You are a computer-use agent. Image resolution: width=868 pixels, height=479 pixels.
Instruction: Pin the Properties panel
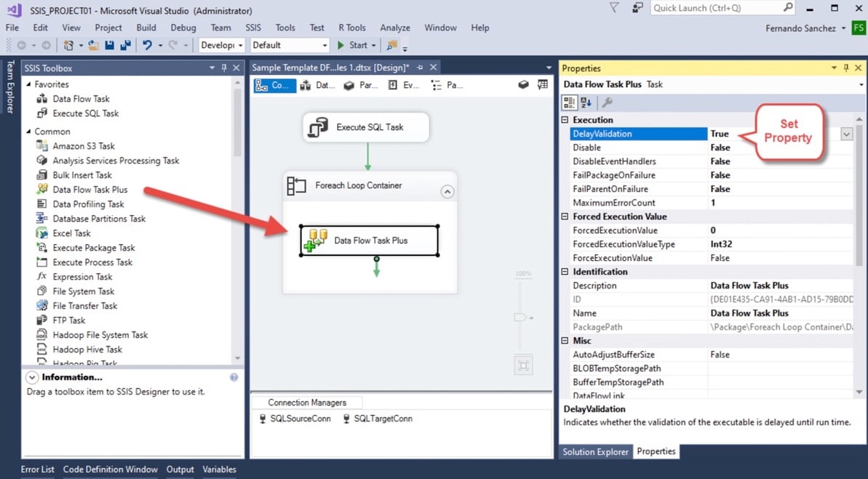(x=846, y=68)
